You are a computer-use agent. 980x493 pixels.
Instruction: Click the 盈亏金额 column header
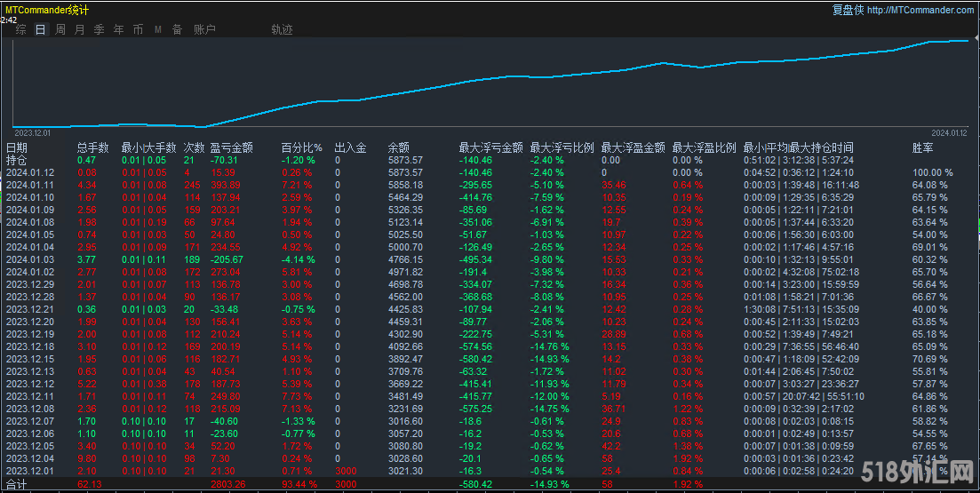tap(232, 147)
